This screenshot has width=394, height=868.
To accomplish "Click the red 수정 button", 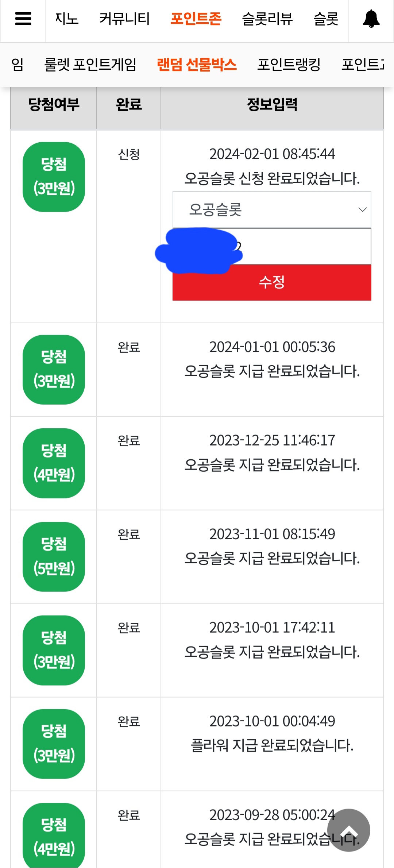I will (x=272, y=282).
